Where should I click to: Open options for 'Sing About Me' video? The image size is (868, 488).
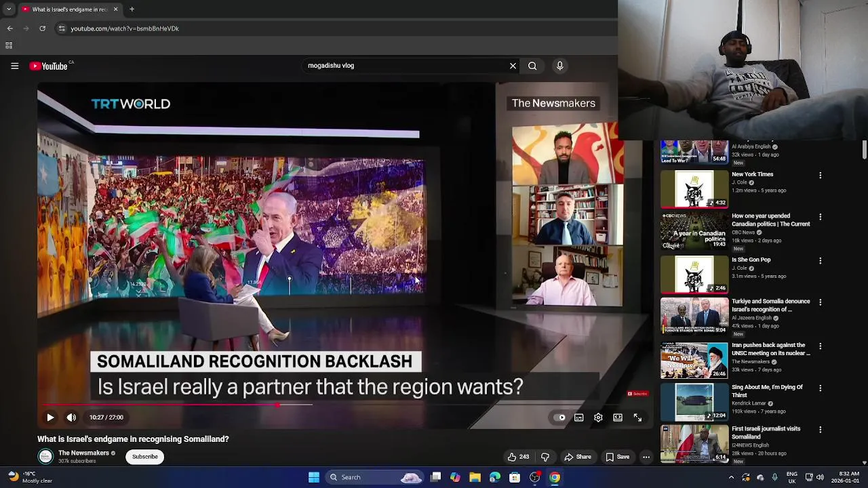(x=820, y=388)
